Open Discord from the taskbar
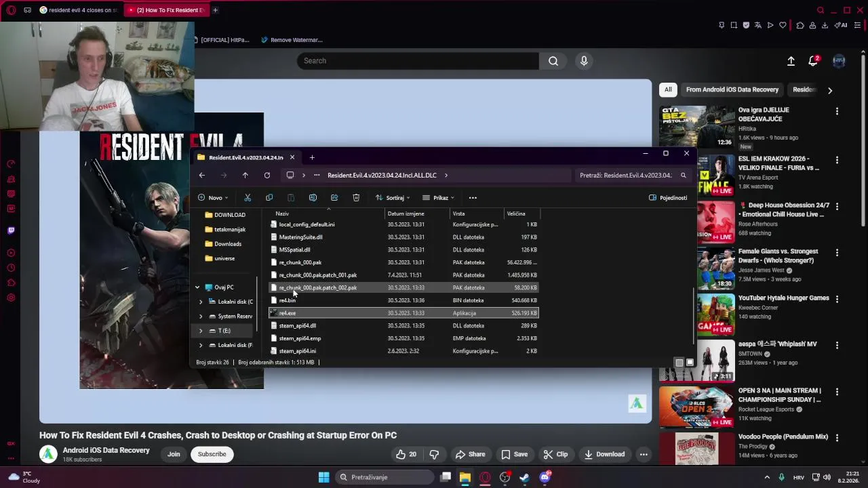The height and width of the screenshot is (488, 868). pos(545,477)
